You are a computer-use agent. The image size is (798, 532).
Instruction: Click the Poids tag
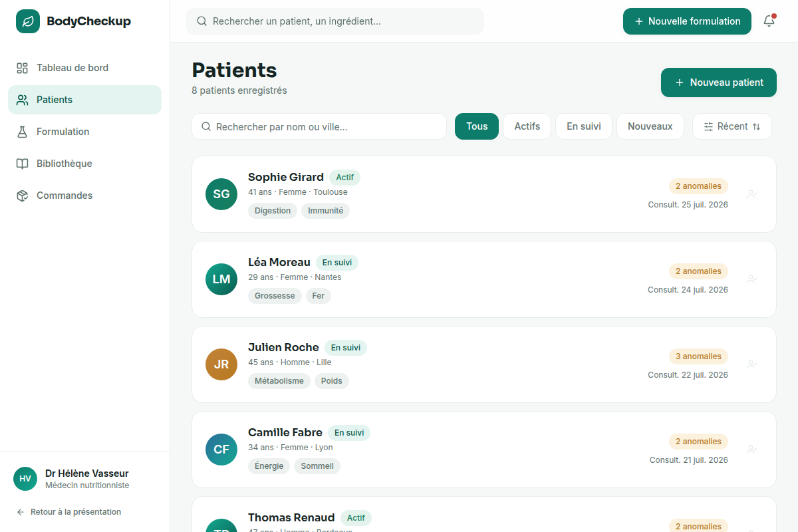[332, 381]
